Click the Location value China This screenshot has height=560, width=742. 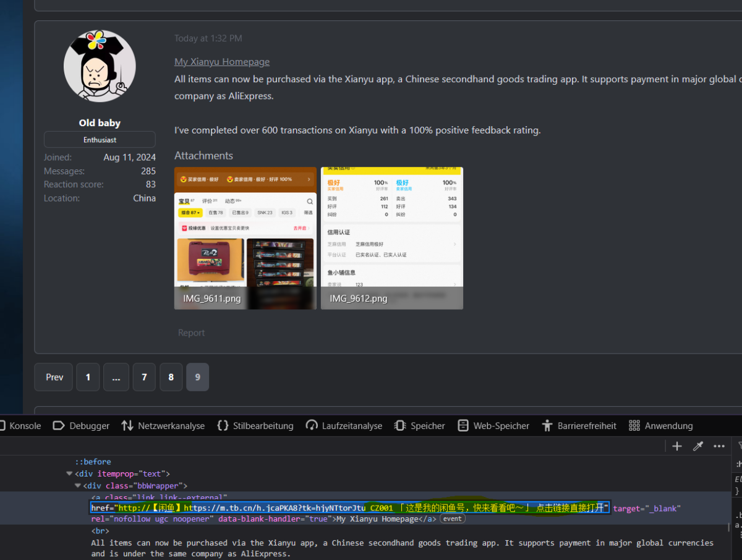pyautogui.click(x=145, y=198)
